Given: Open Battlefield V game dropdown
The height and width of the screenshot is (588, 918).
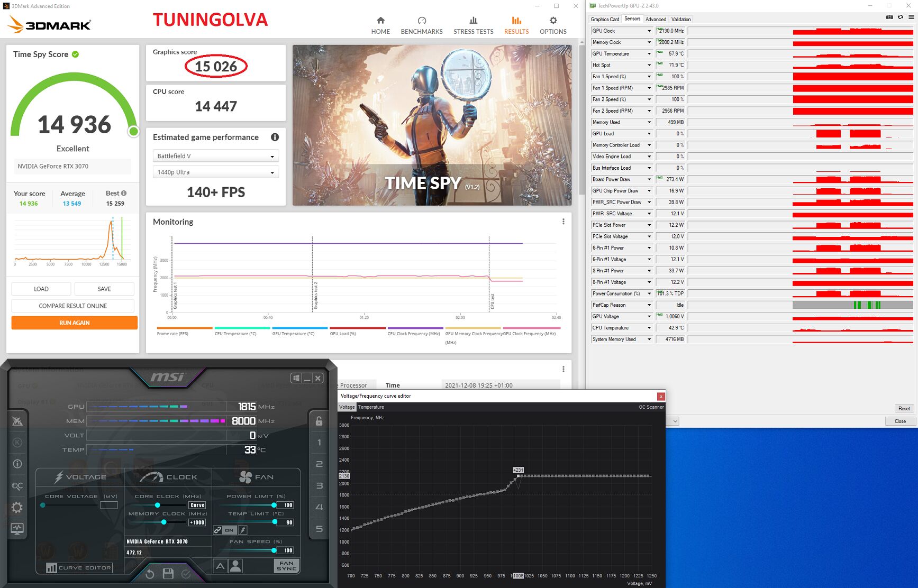Looking at the screenshot, I should pos(216,156).
